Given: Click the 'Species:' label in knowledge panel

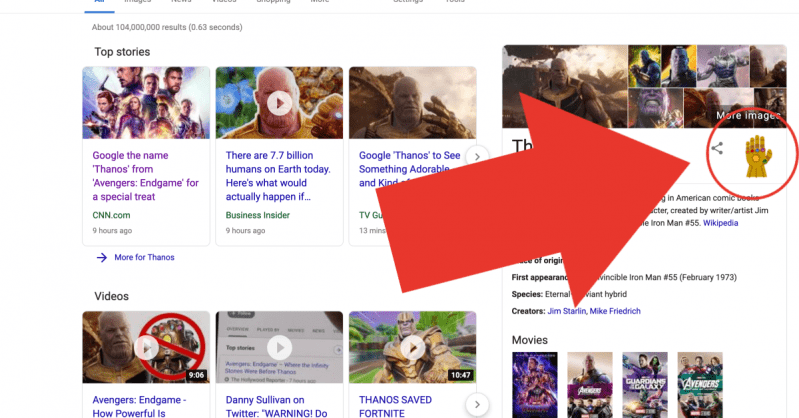Looking at the screenshot, I should coord(527,294).
